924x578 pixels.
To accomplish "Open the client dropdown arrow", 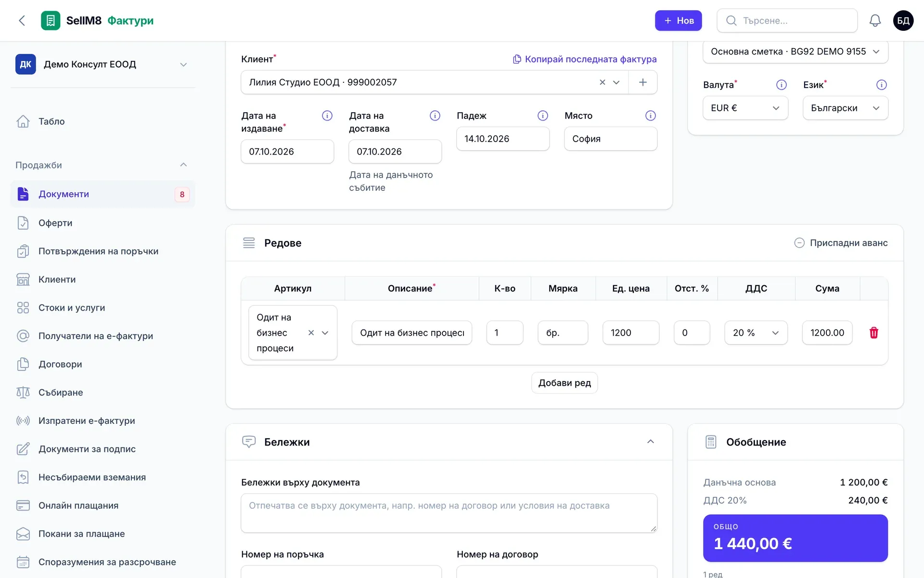I will pyautogui.click(x=616, y=82).
